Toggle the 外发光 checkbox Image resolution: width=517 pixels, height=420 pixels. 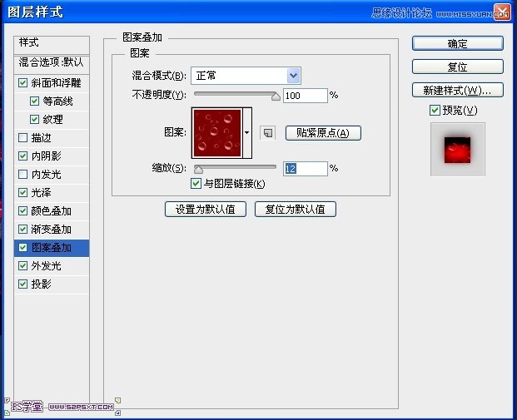coord(22,265)
